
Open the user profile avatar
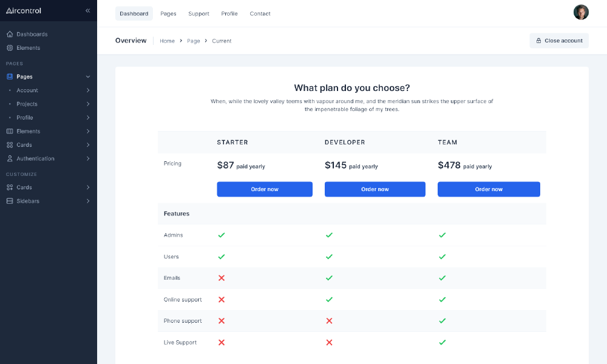click(581, 12)
